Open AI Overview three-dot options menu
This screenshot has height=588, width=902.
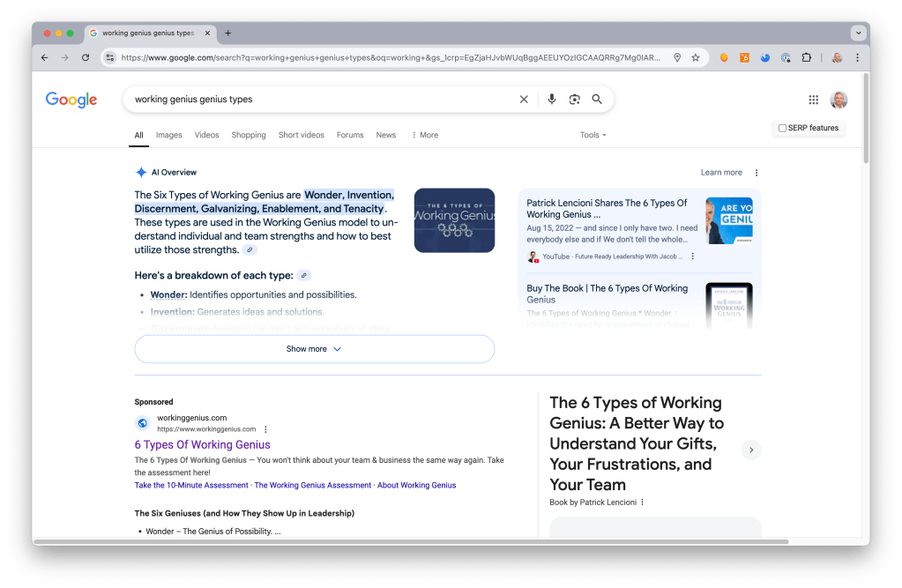click(756, 173)
